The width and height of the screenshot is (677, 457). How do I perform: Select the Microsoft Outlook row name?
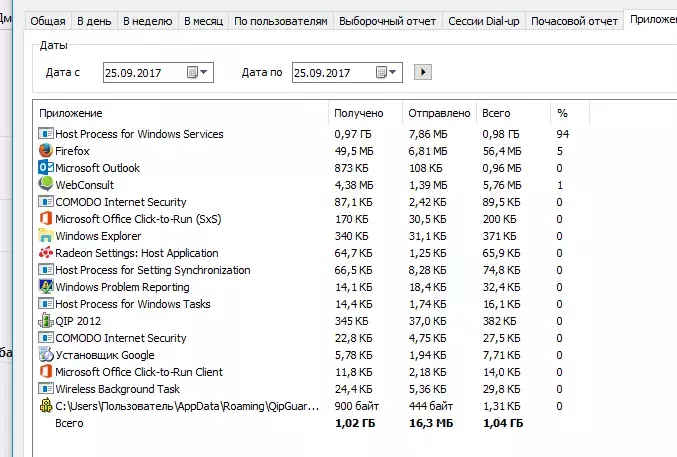point(98,168)
